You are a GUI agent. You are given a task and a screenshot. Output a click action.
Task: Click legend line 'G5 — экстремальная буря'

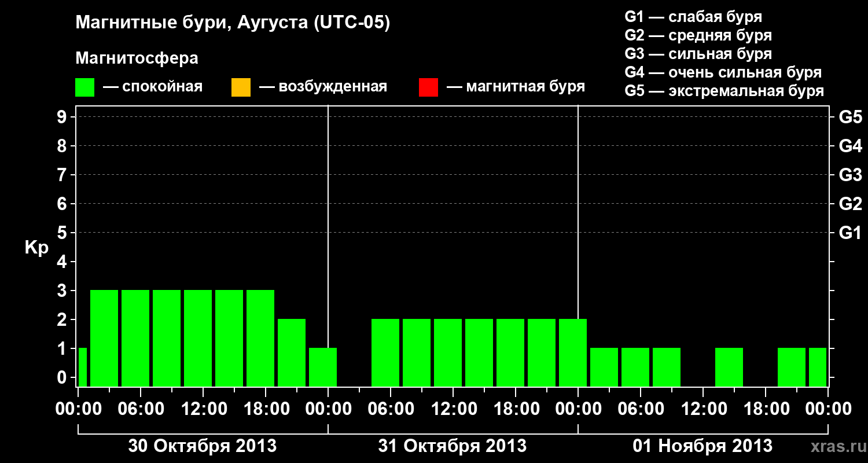click(x=724, y=91)
